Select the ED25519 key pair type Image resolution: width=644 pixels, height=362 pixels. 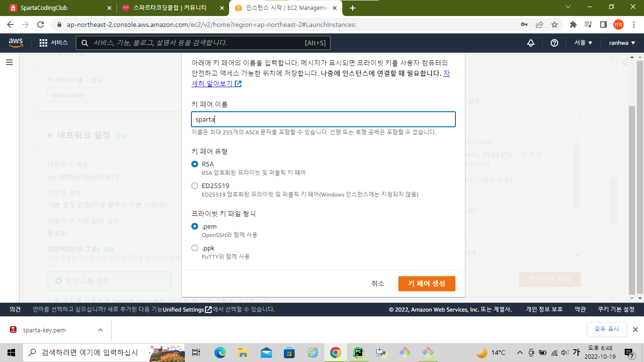[x=195, y=186]
